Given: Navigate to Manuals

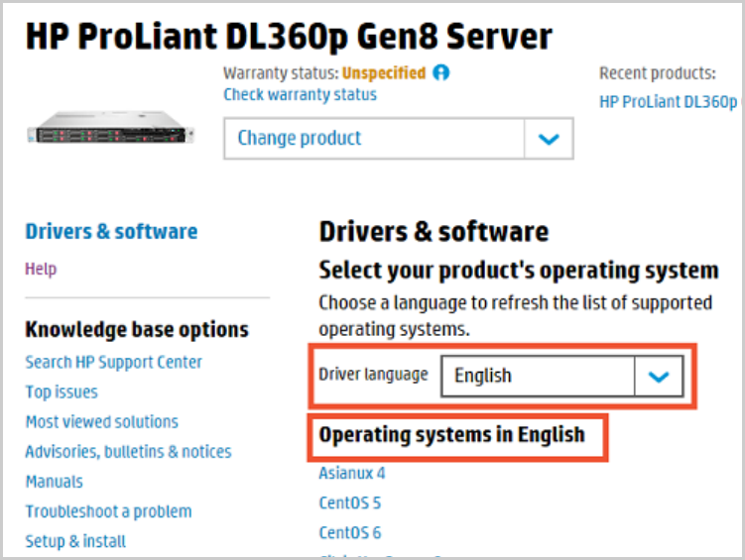Looking at the screenshot, I should tap(54, 482).
